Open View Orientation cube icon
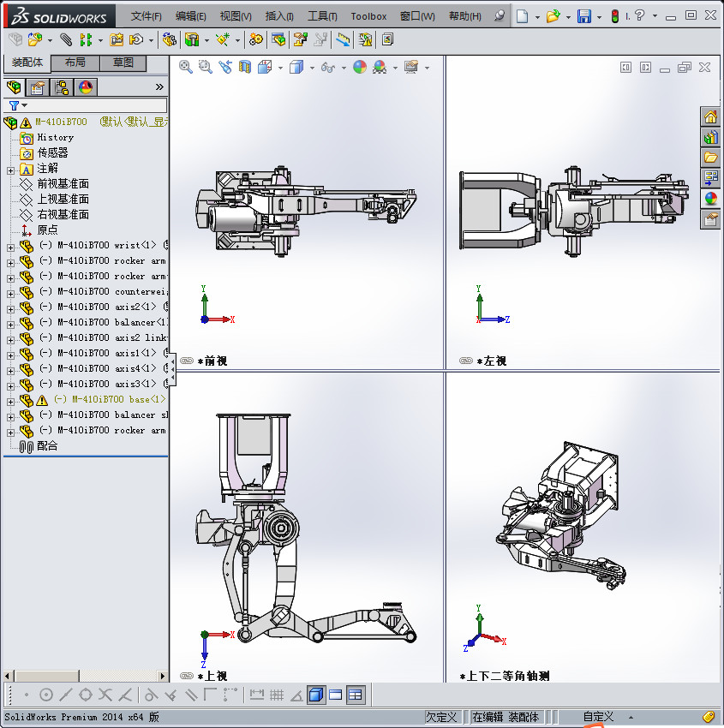The height and width of the screenshot is (728, 724). tap(265, 68)
